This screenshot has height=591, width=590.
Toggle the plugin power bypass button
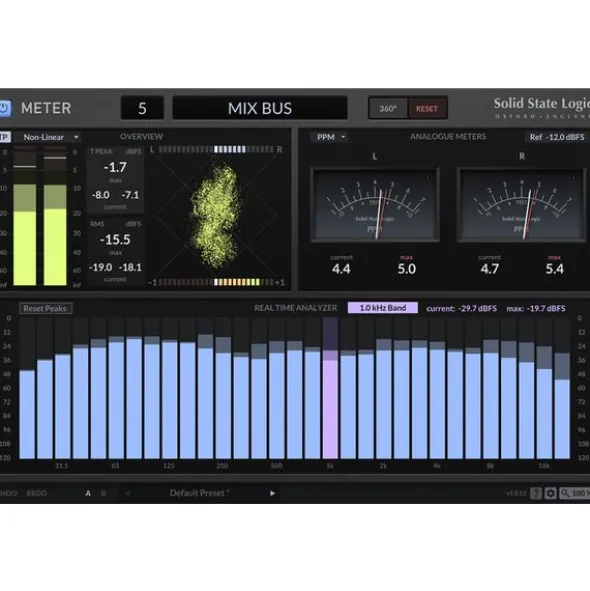(x=5, y=108)
